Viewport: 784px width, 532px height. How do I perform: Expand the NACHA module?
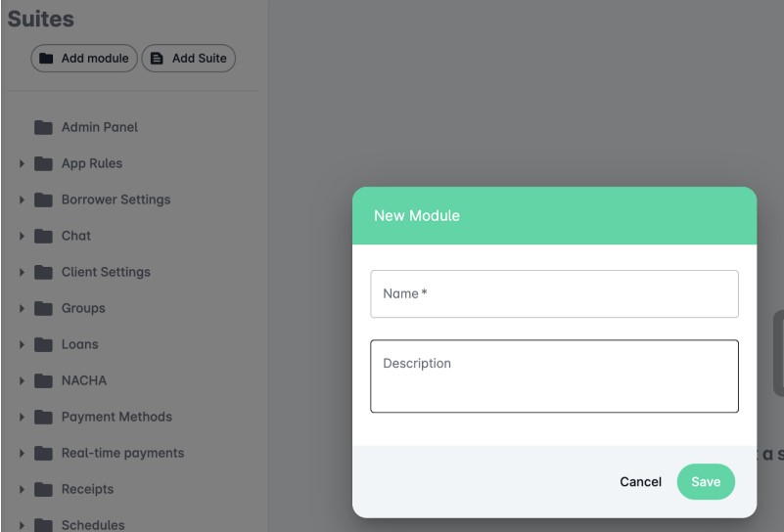tap(22, 380)
